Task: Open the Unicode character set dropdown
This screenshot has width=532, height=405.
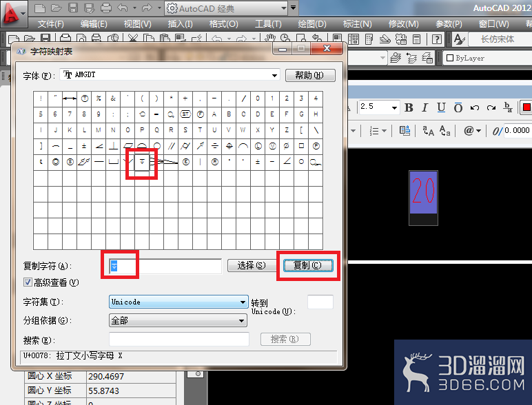Action: (178, 302)
